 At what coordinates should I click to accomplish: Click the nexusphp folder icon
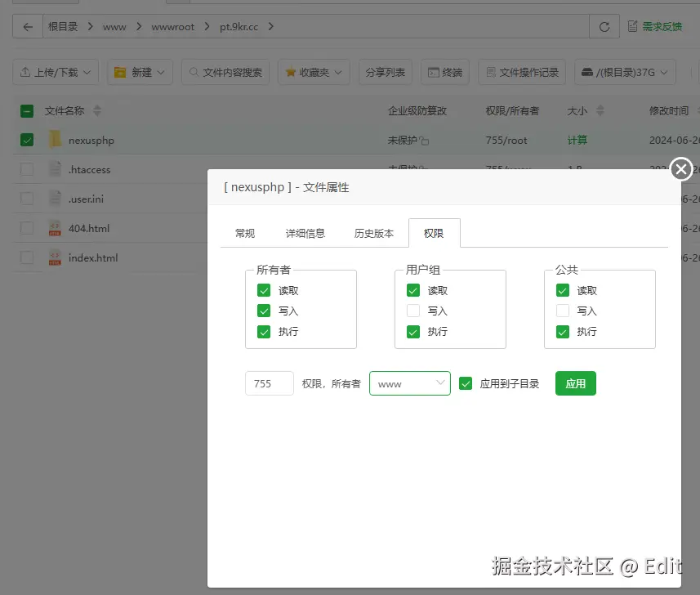click(x=55, y=140)
